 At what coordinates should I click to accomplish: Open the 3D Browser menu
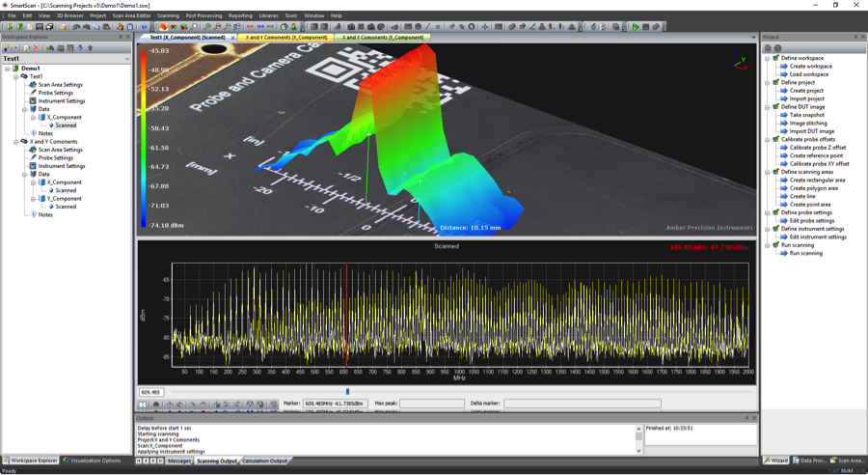coord(69,15)
